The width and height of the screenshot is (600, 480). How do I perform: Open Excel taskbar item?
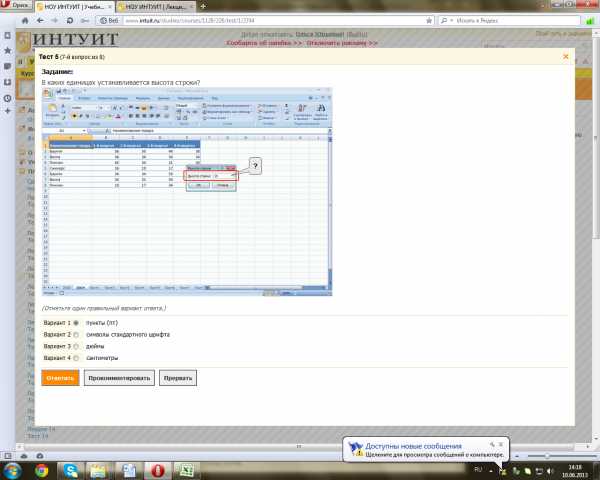click(187, 470)
